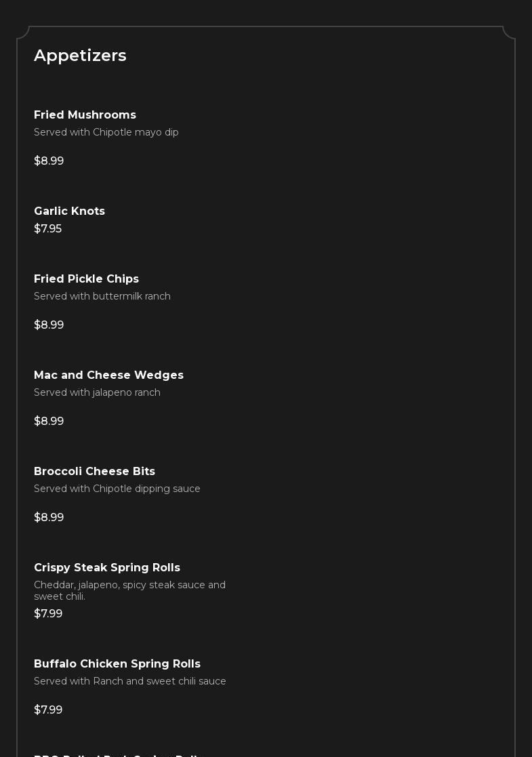Select the Buffalo Chicken Spring Rolls item

[117, 664]
